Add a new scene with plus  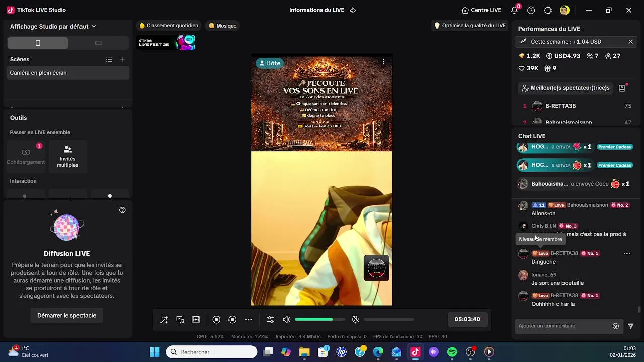(x=122, y=60)
